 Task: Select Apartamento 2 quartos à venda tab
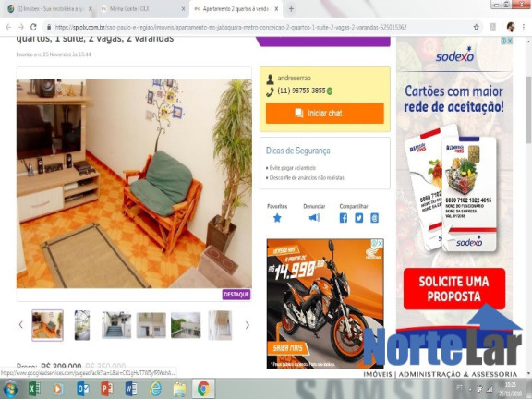pyautogui.click(x=236, y=9)
